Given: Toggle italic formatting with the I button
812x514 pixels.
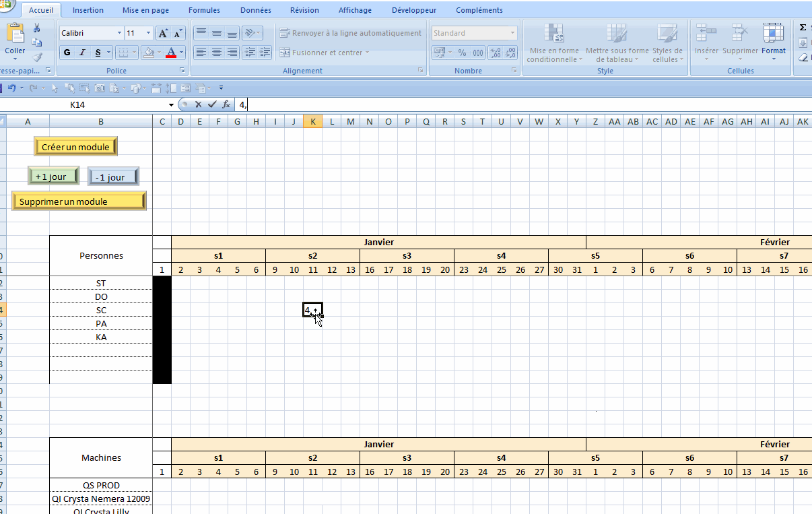Looking at the screenshot, I should click(83, 53).
